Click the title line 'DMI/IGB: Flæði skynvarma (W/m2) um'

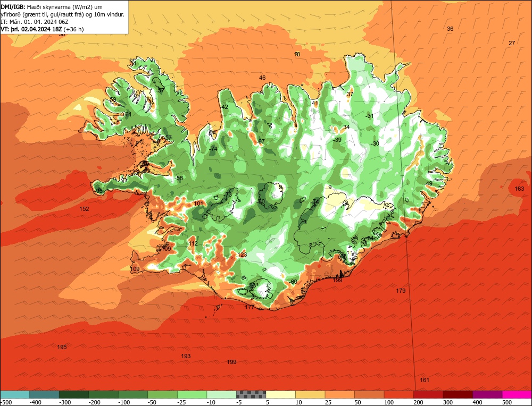[x=52, y=7]
